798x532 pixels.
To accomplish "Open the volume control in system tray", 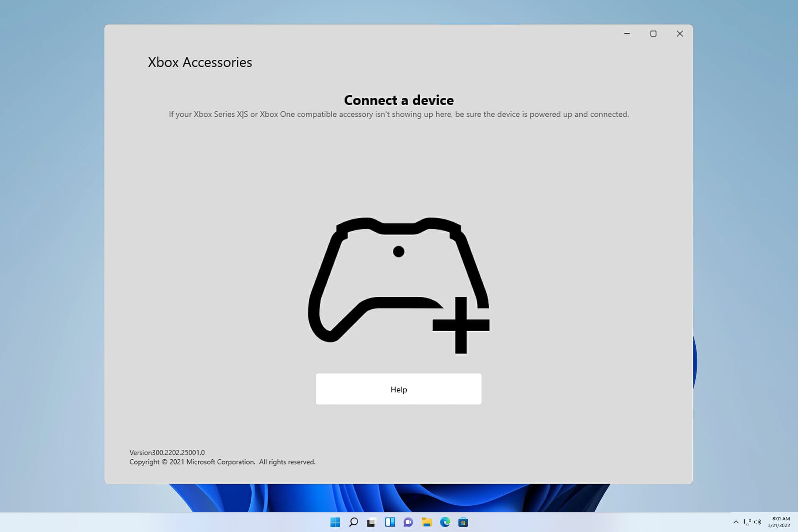I will tap(758, 522).
